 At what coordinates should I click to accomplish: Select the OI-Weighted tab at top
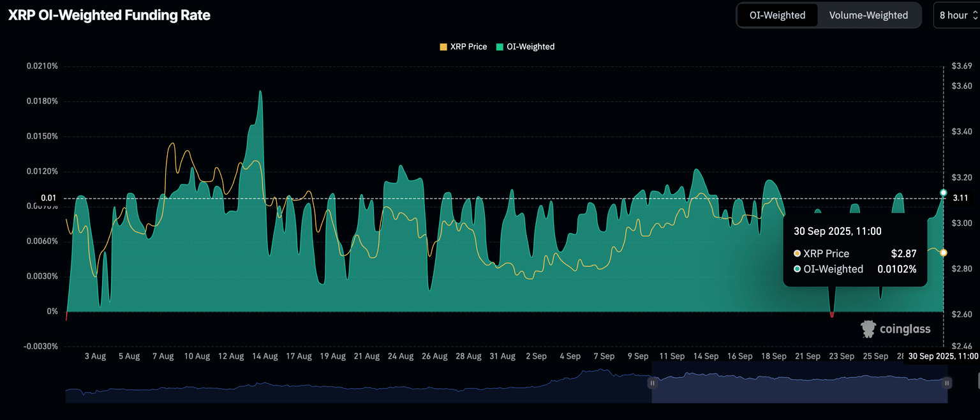pos(777,15)
